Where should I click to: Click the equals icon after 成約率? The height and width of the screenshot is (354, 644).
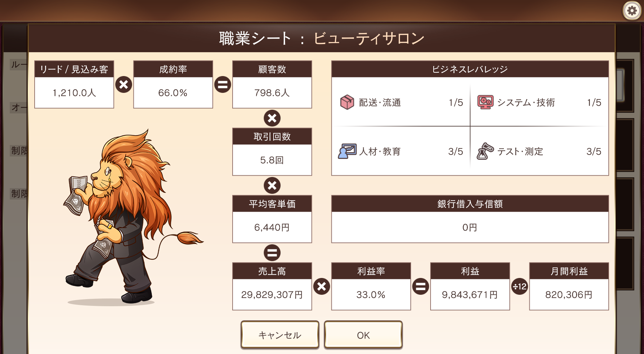coord(223,84)
